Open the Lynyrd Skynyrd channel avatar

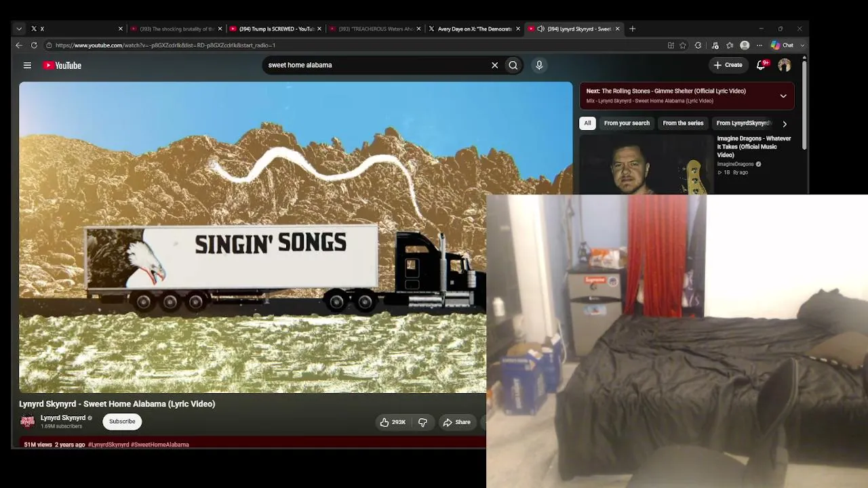27,422
